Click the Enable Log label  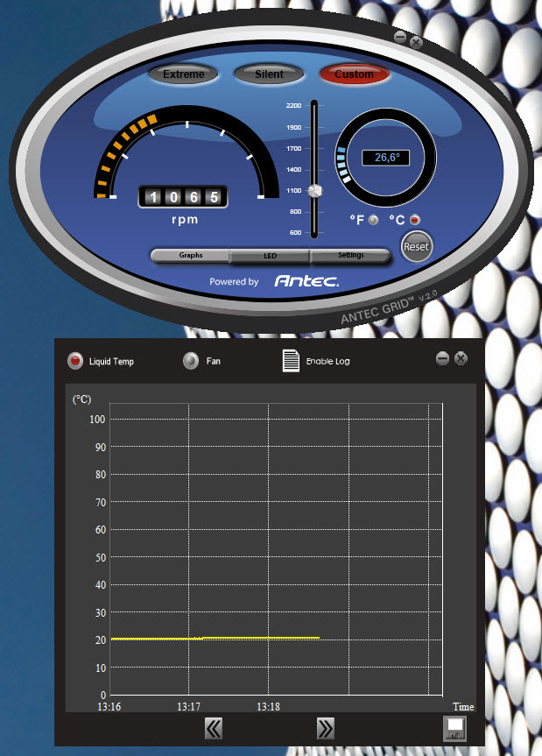click(328, 361)
